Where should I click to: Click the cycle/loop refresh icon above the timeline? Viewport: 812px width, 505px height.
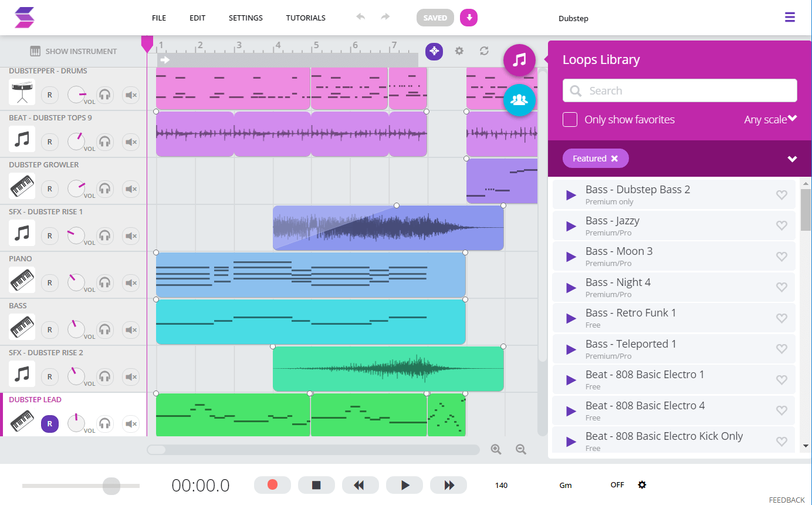pyautogui.click(x=484, y=52)
